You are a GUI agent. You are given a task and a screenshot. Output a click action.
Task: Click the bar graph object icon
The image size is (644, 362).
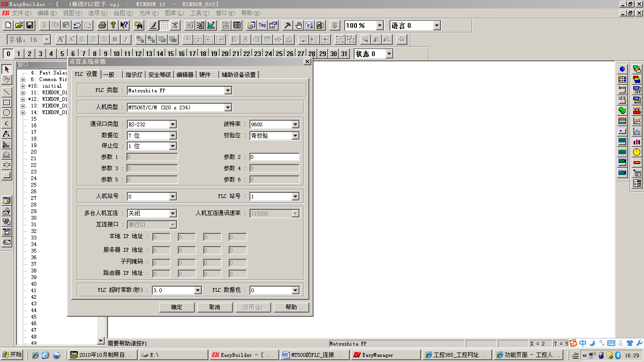coord(637,141)
